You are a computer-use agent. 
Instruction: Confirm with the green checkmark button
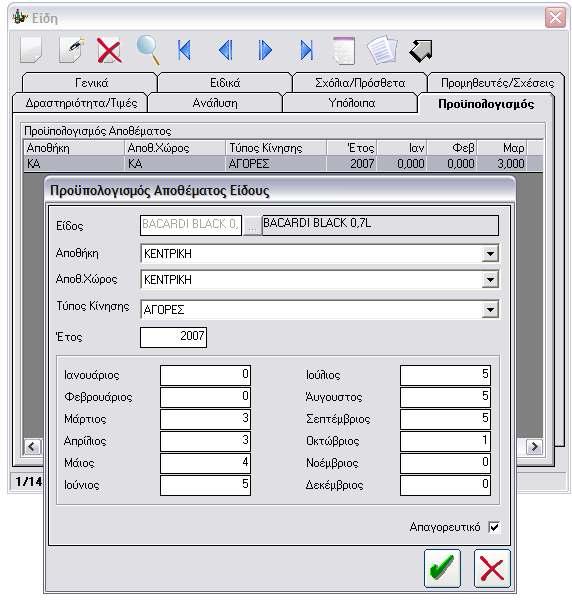[442, 568]
